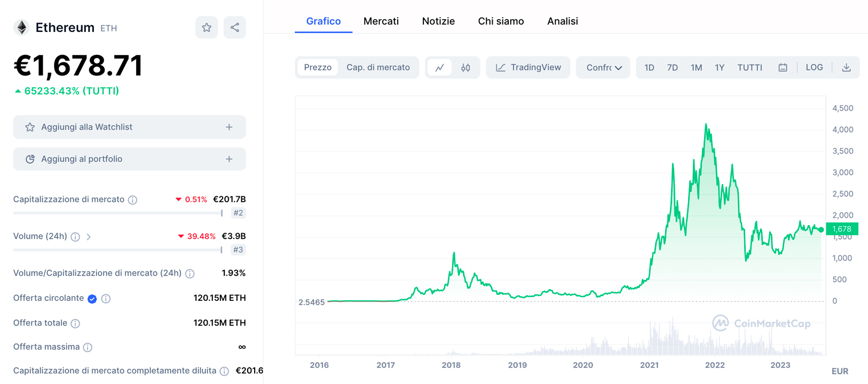Open the calendar date range picker
This screenshot has width=868, height=384.
click(x=783, y=68)
